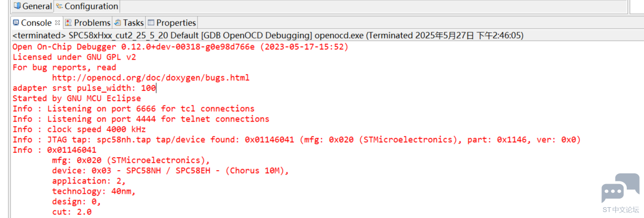Click the Properties table icon
Viewport: 644px width, 218px height.
point(151,23)
